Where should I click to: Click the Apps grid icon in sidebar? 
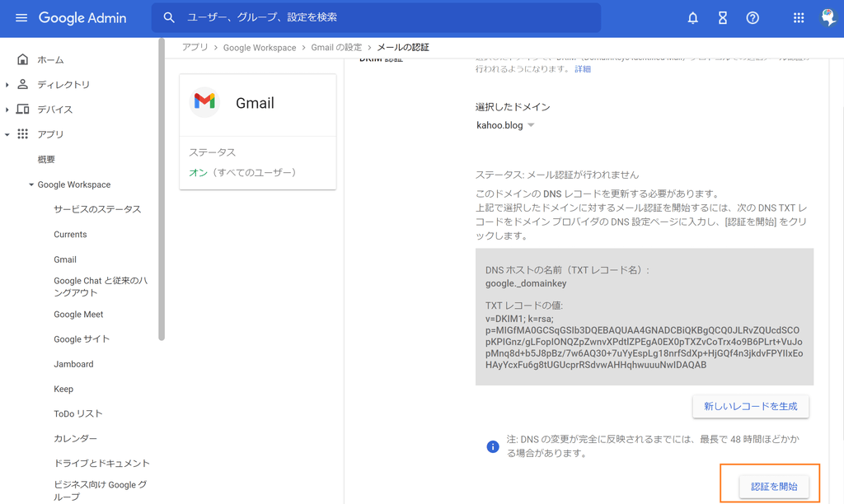22,133
